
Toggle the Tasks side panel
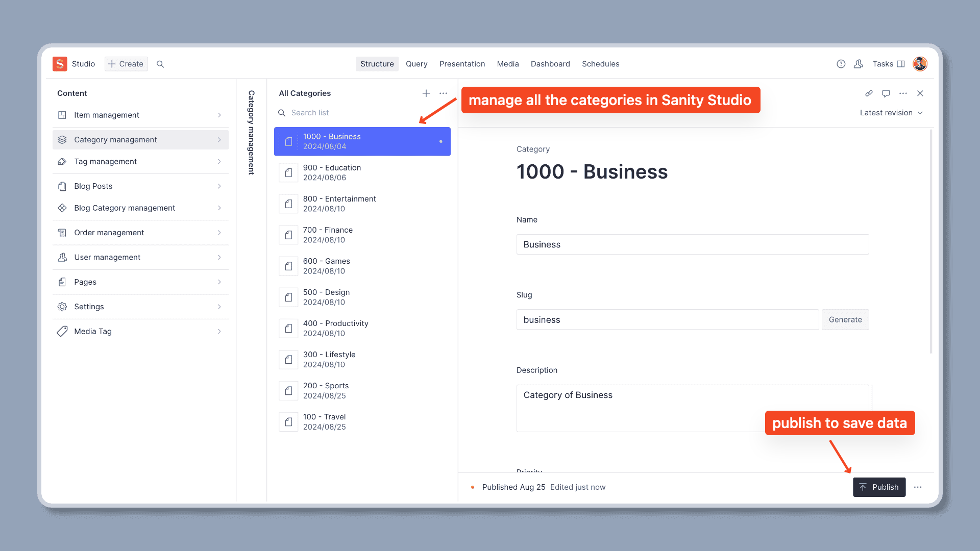coord(888,64)
